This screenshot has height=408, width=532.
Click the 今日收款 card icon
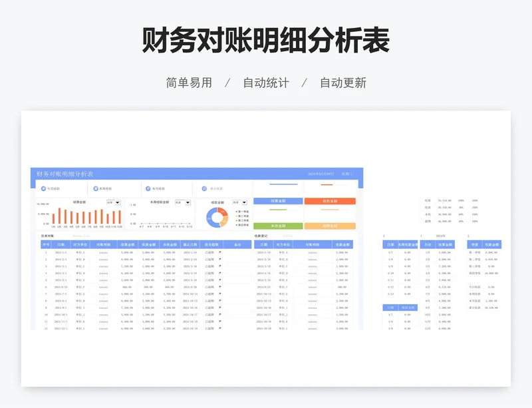[x=43, y=188]
